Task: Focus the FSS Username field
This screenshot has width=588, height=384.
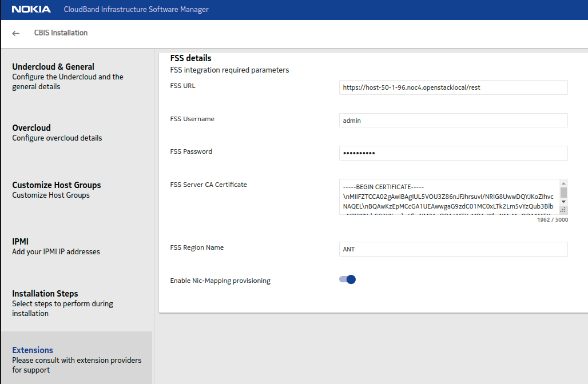Action: 454,120
